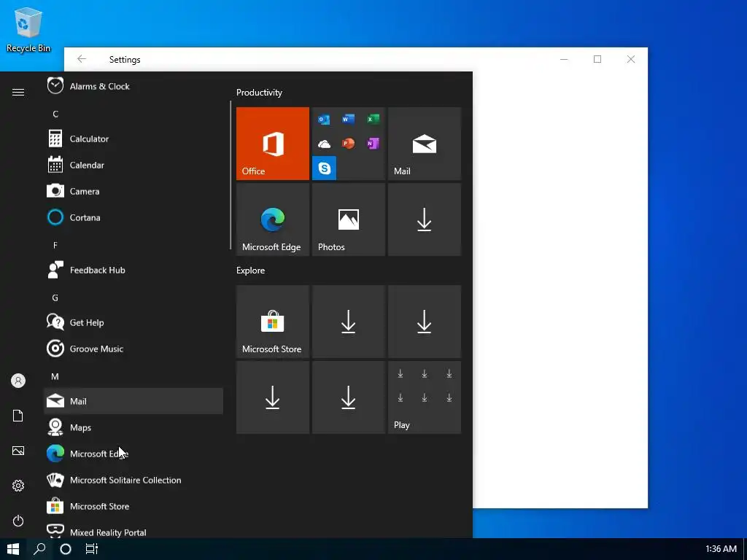Viewport: 747px width, 560px height.
Task: Open OneNote icon in the Office tile folder
Action: pos(373,144)
